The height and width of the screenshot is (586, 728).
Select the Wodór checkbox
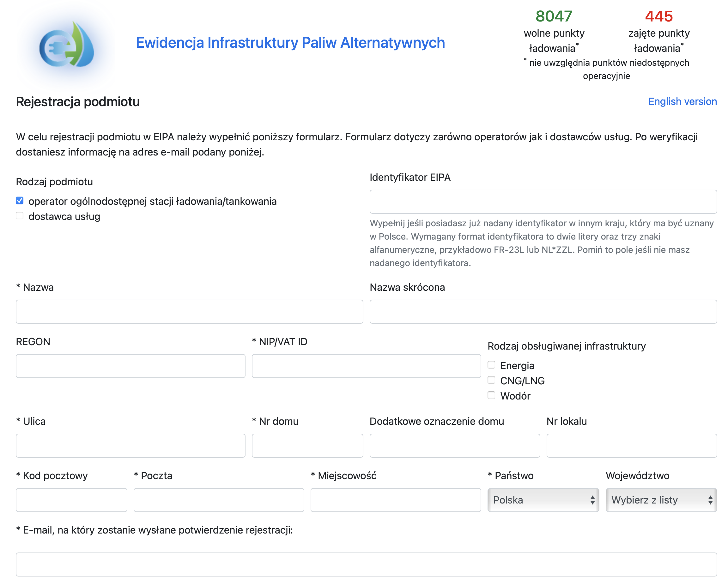click(x=491, y=395)
